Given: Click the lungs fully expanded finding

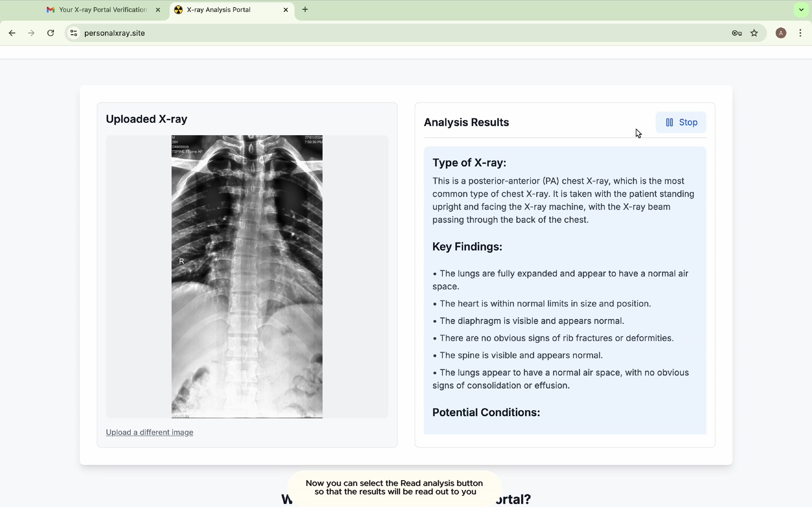Looking at the screenshot, I should click(560, 280).
